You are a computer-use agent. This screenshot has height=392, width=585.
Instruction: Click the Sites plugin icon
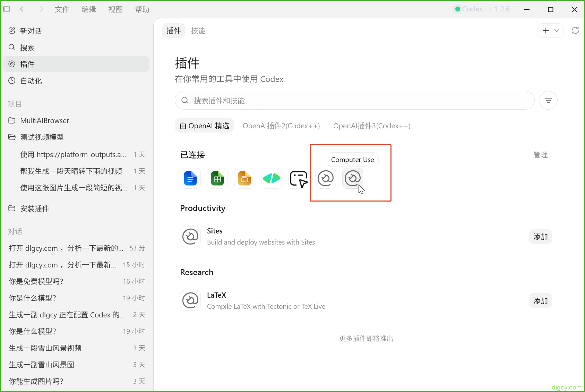coord(190,237)
